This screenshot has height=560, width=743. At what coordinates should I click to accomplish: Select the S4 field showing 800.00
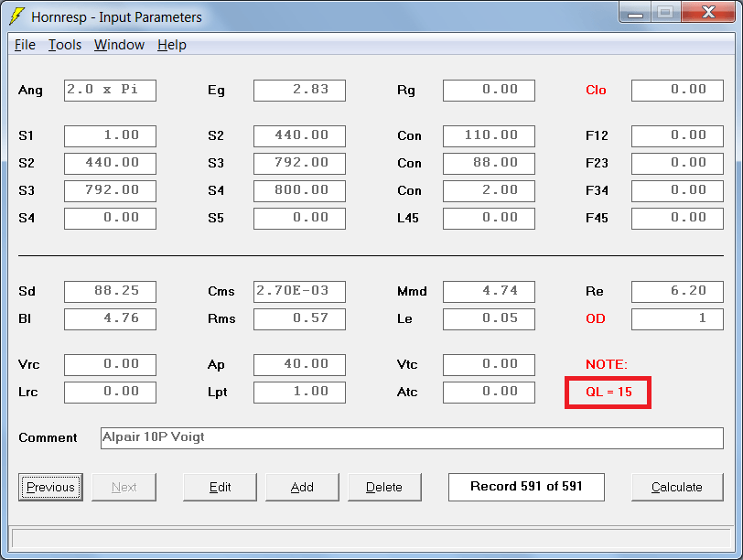[x=299, y=191]
